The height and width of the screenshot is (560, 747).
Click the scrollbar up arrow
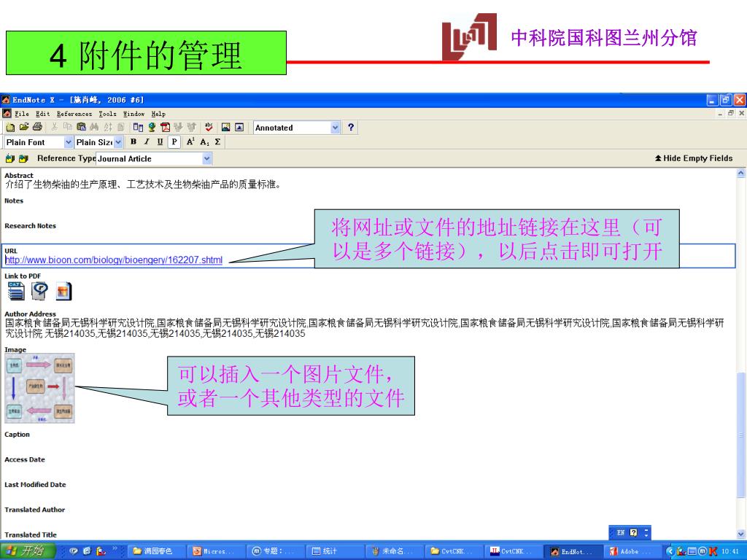[741, 174]
